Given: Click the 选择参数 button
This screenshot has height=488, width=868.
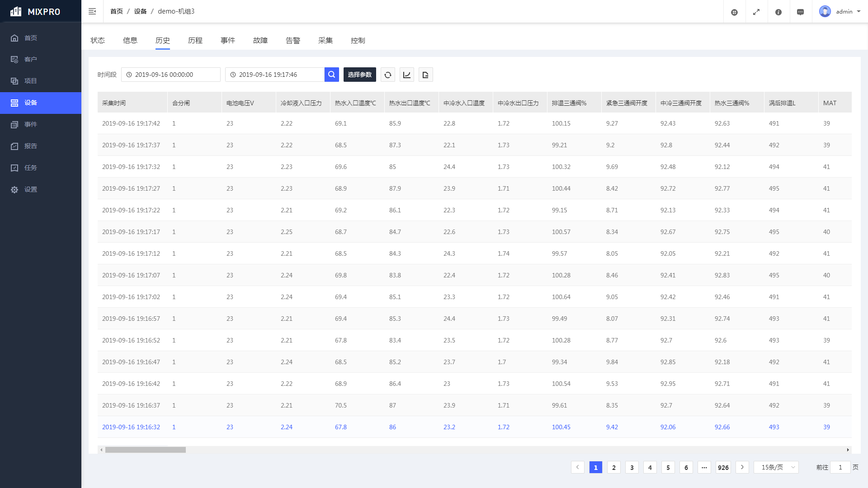Looking at the screenshot, I should click(359, 75).
